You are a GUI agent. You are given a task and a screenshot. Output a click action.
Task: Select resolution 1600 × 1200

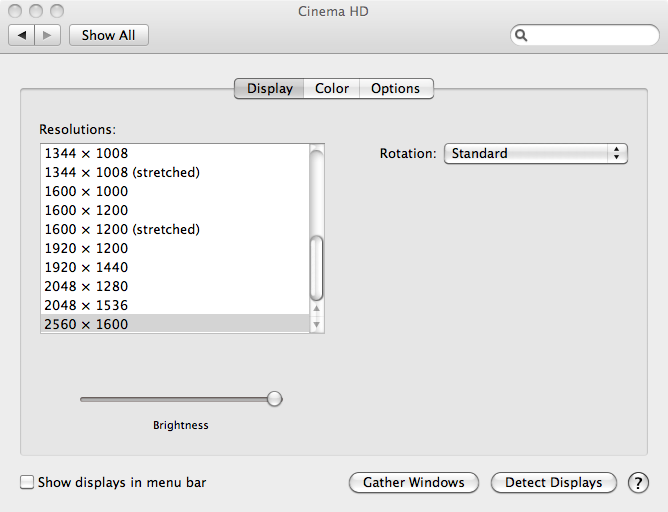[x=175, y=210]
